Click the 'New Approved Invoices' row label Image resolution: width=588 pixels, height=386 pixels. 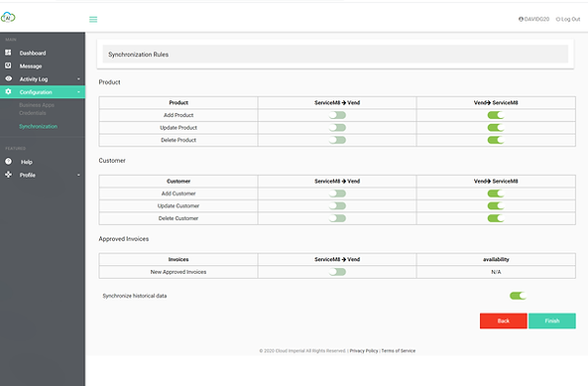[x=178, y=272]
